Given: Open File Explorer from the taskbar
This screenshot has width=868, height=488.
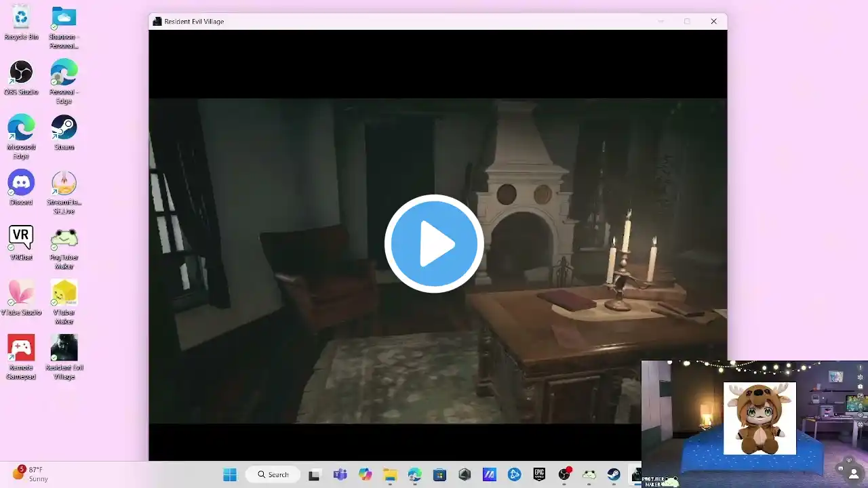Looking at the screenshot, I should point(390,474).
